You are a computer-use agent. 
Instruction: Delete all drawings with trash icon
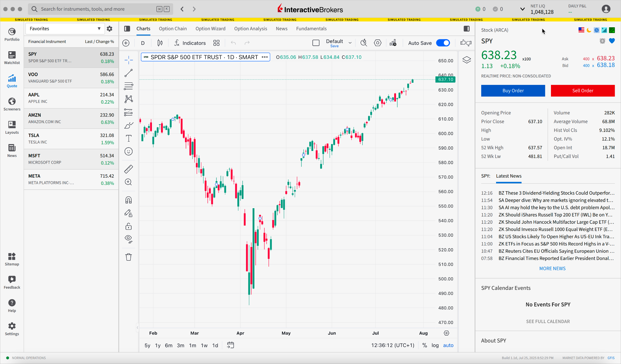[x=129, y=257]
